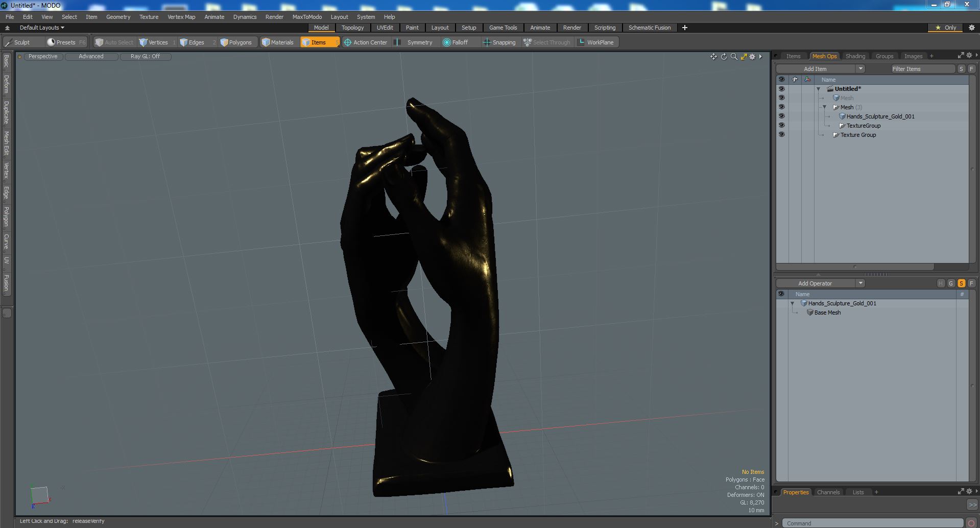The width and height of the screenshot is (980, 528).
Task: Open the Action Center options
Action: [x=366, y=42]
